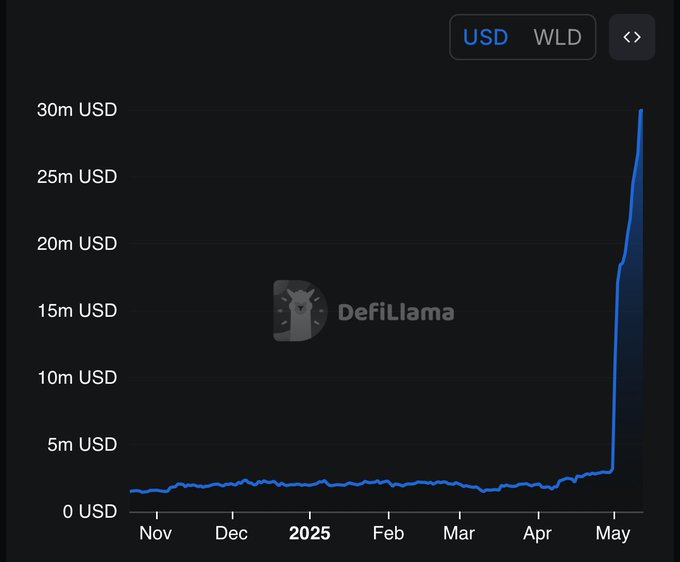Select the Mar label on the time axis

459,534
